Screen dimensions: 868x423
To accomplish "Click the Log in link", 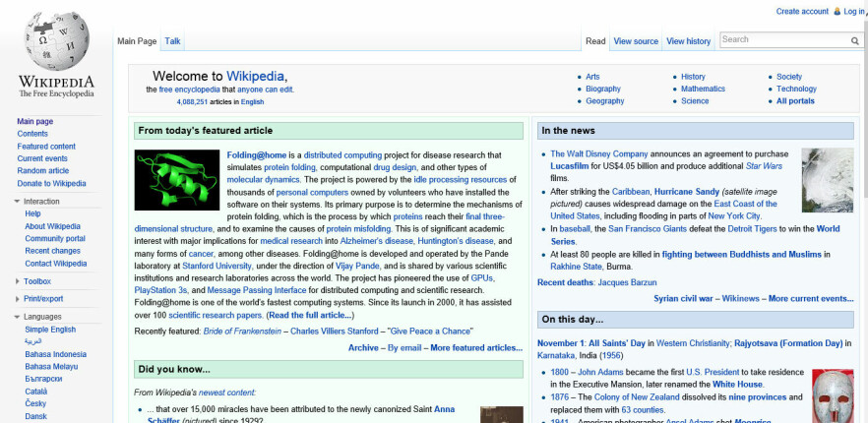I will 853,11.
